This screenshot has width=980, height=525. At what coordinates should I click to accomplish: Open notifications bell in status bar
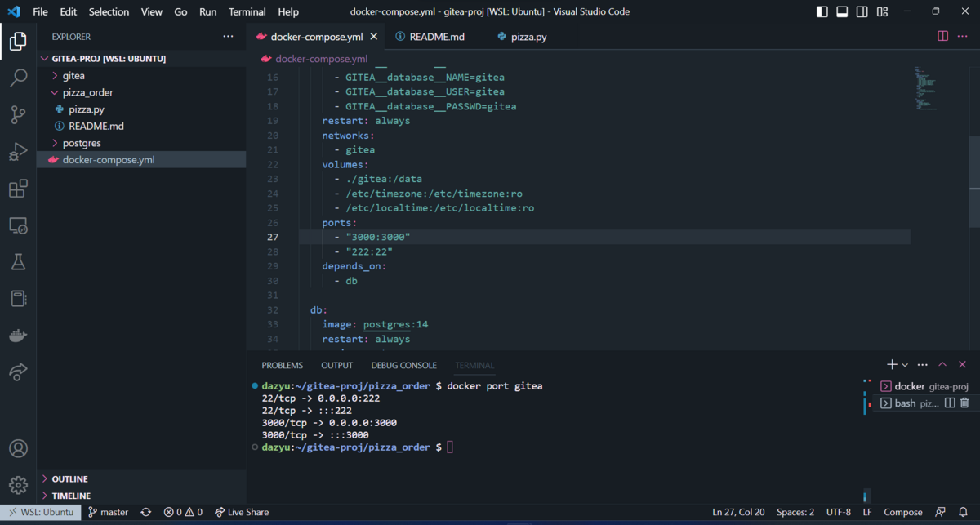tap(964, 512)
